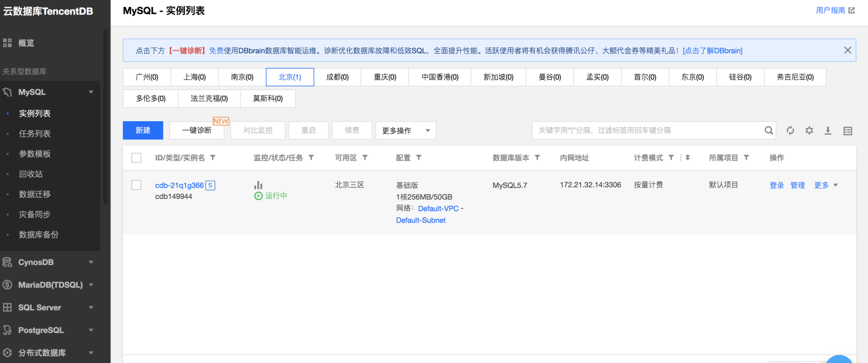868x363 pixels.
Task: Open monitoring chart icon for cdb-21q1g366
Action: click(258, 185)
